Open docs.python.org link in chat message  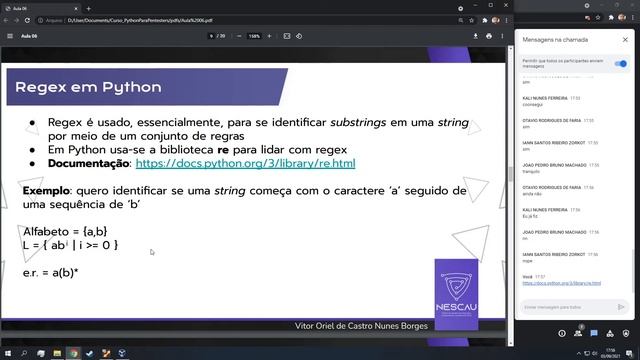tap(562, 283)
